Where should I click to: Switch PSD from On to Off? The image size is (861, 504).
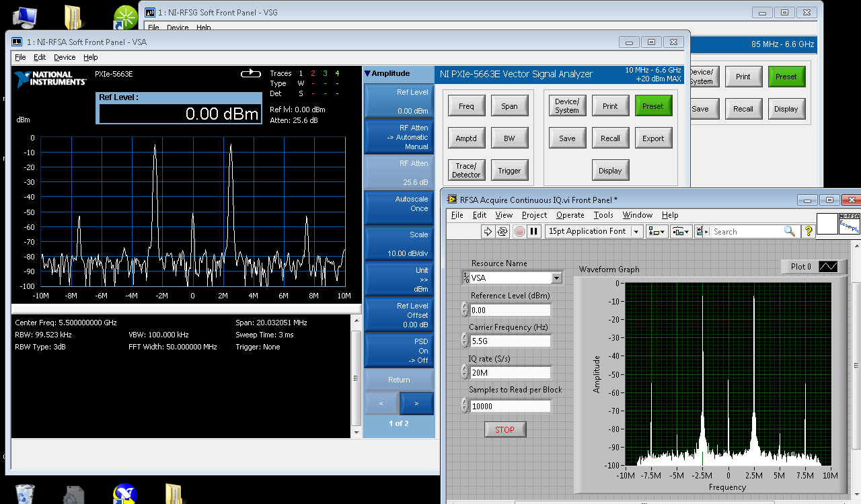tap(399, 349)
